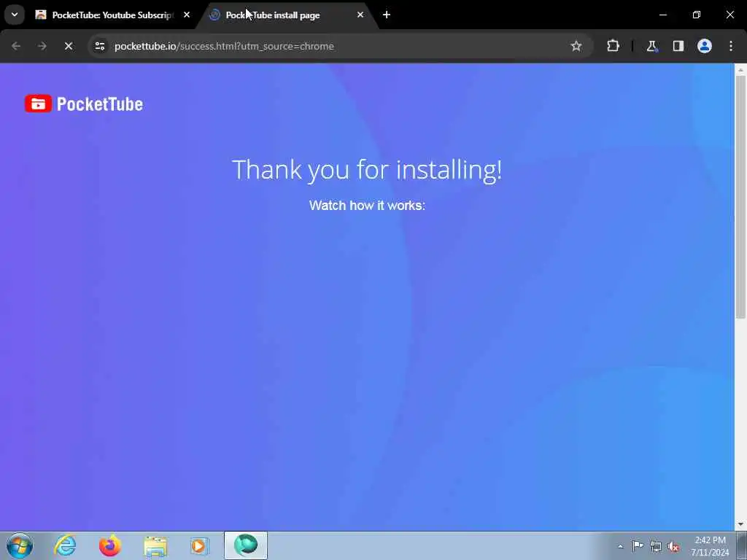Select the PocketTube install page tab
The image size is (747, 560).
[x=286, y=15]
